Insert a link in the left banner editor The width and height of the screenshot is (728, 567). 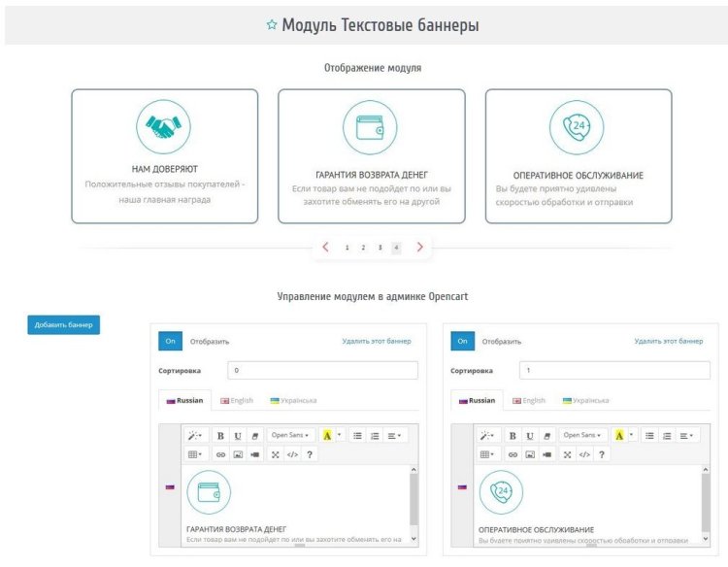coord(220,454)
